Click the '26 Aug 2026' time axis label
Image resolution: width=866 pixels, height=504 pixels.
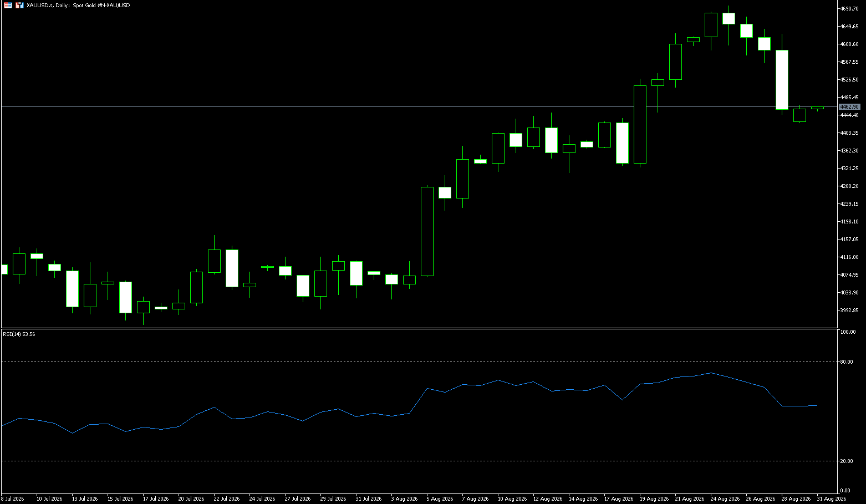(760, 499)
